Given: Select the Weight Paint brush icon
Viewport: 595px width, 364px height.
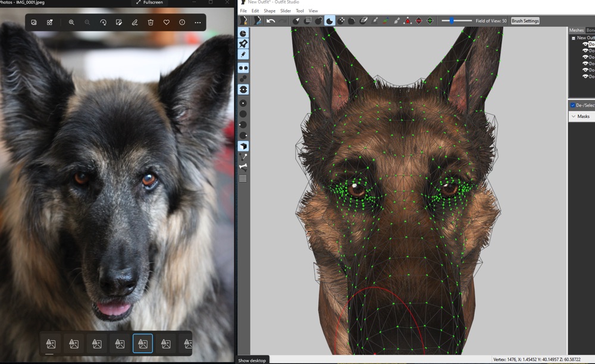Looking at the screenshot, I should tap(374, 21).
